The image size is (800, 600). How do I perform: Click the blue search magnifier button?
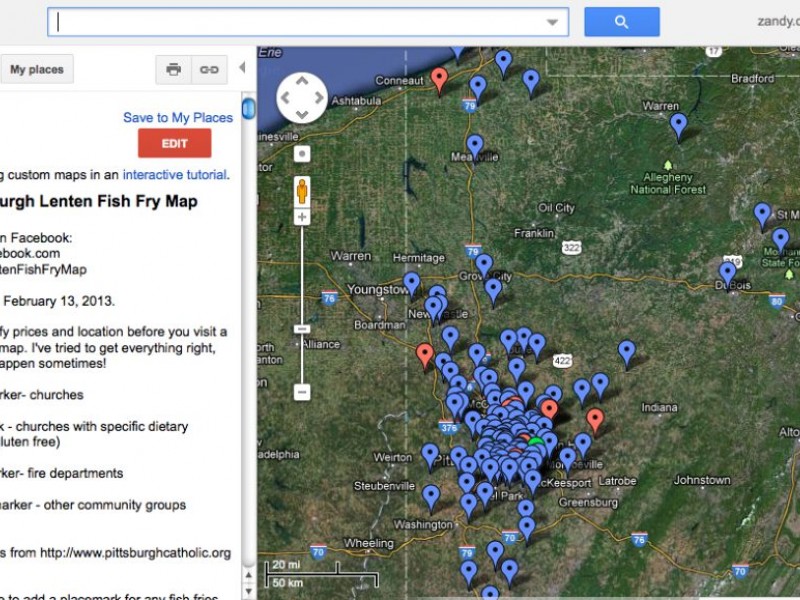click(x=621, y=21)
